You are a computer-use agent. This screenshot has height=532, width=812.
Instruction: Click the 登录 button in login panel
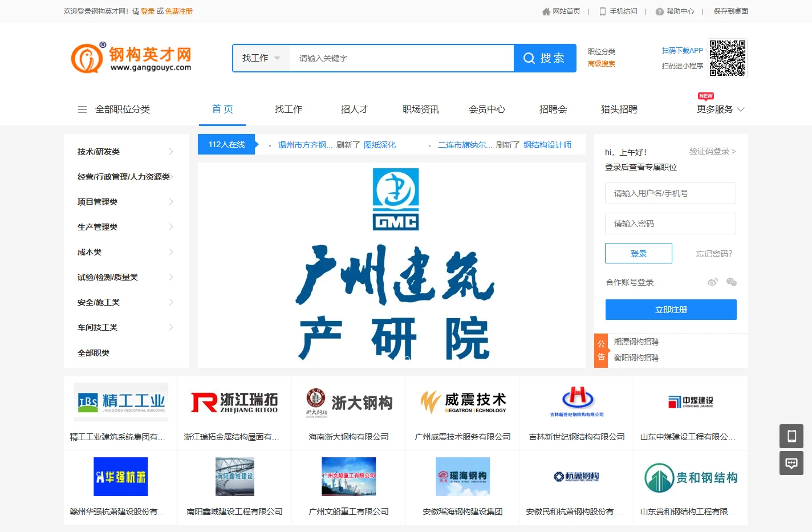639,253
